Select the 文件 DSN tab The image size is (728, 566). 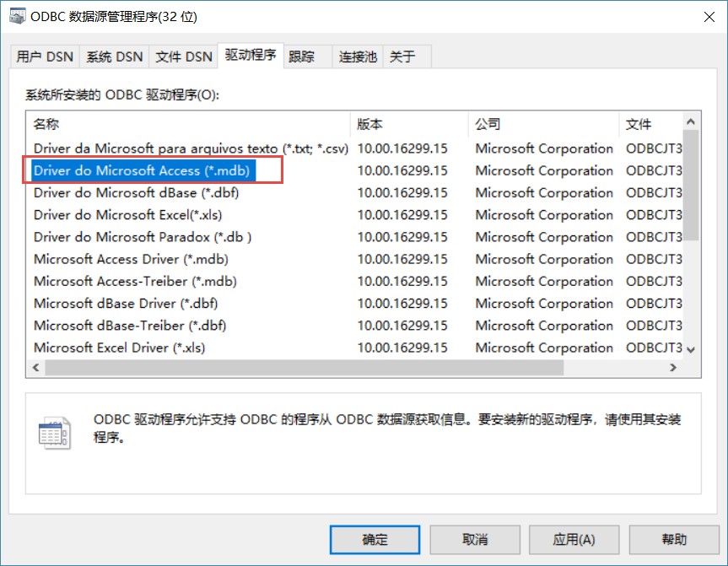(184, 57)
